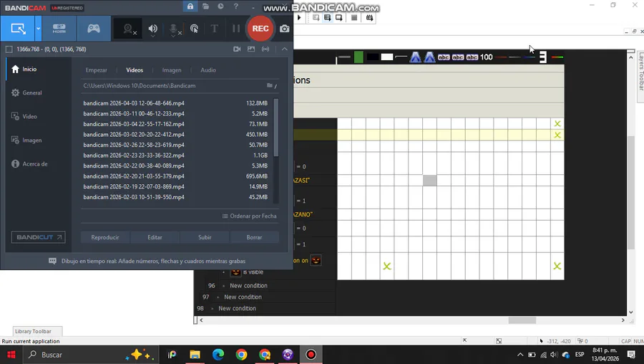Click the Reproducir button
Viewport: 644px width, 364px height.
105,237
